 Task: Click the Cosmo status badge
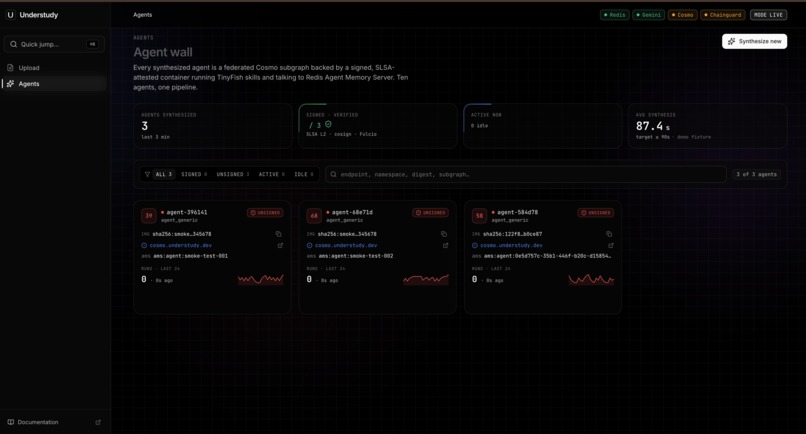click(x=683, y=15)
